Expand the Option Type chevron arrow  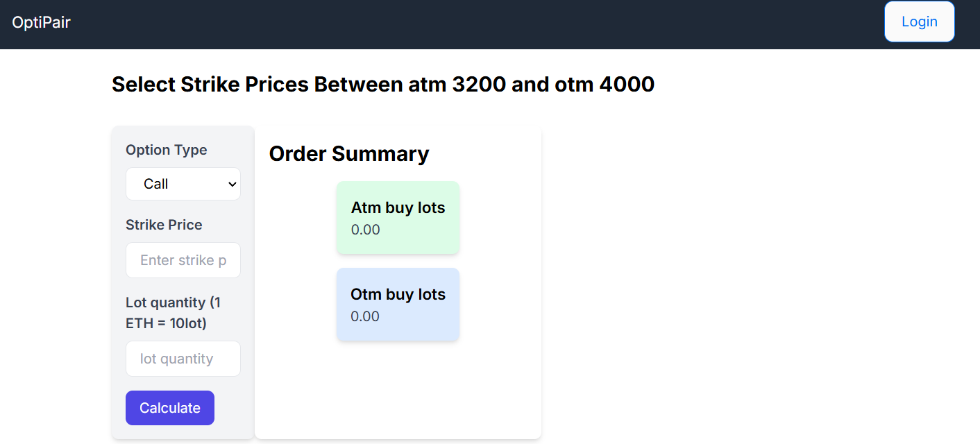233,185
